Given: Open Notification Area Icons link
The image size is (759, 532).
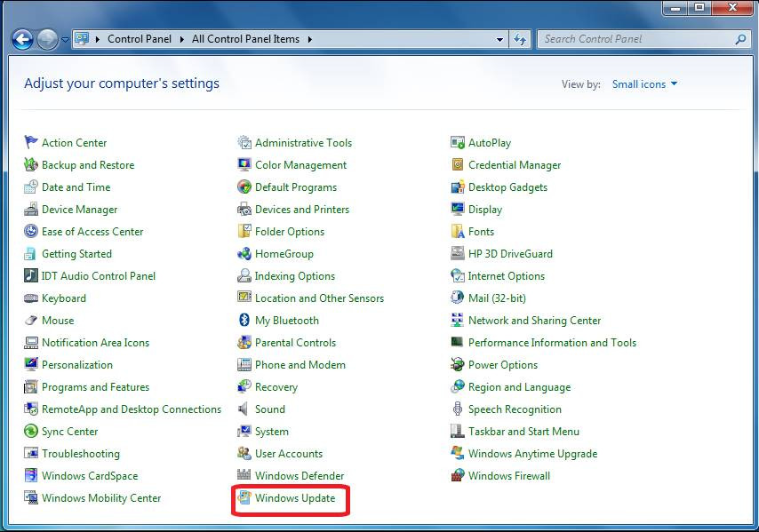Looking at the screenshot, I should coord(95,343).
